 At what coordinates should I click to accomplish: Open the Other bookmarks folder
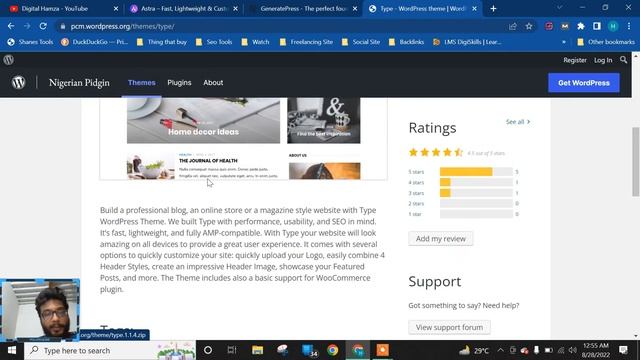pos(606,42)
